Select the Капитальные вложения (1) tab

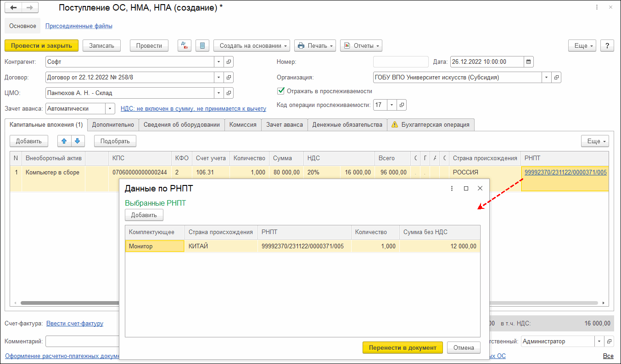tap(46, 124)
